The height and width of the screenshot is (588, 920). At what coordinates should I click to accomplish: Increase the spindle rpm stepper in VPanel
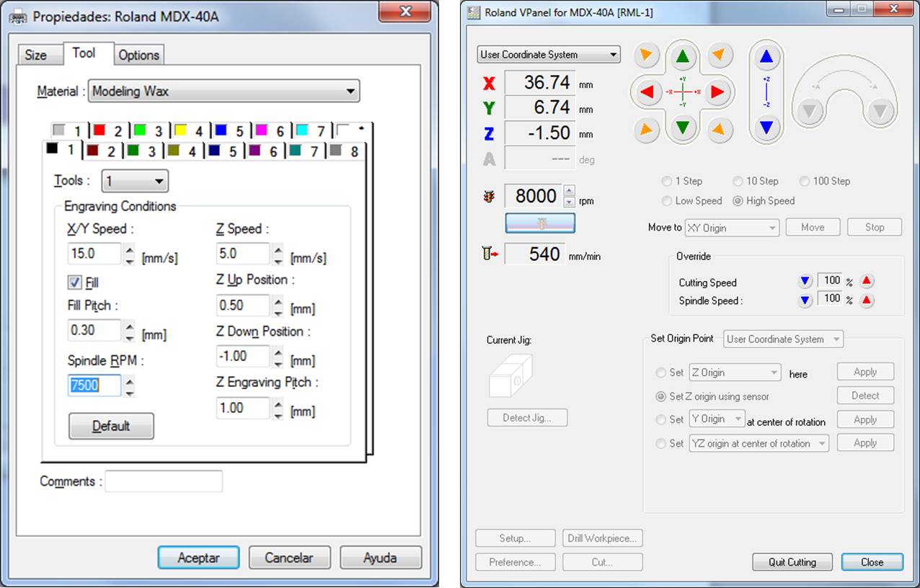coord(570,191)
